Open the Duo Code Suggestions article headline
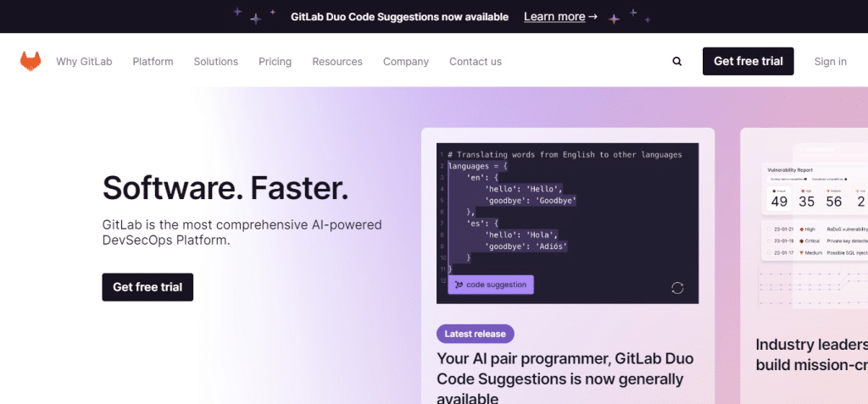 [x=565, y=379]
